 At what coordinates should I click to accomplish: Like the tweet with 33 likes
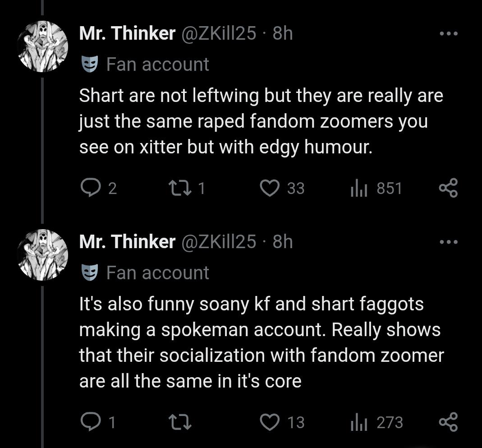271,188
